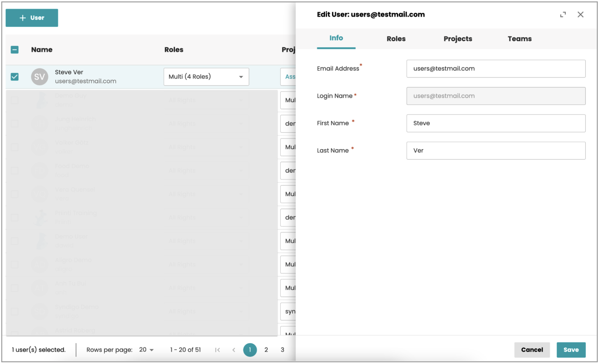Go to previous page arrow
600x364 pixels.
[x=234, y=350]
